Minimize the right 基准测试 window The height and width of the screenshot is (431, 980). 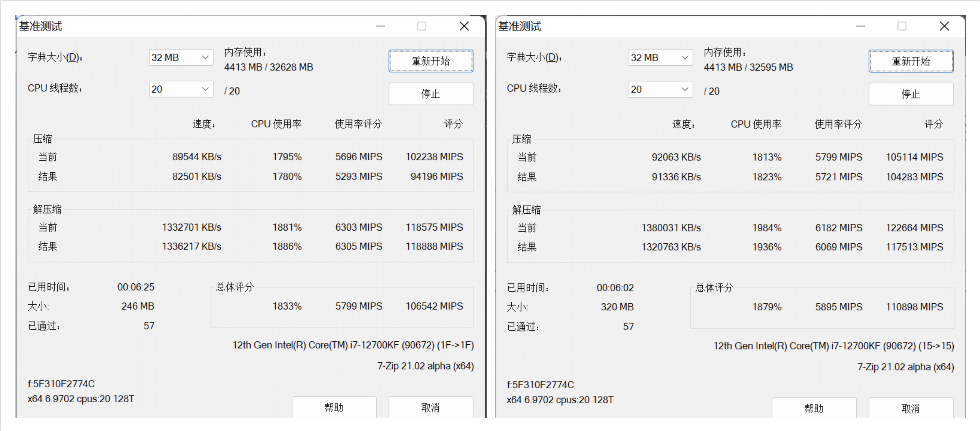(x=860, y=26)
